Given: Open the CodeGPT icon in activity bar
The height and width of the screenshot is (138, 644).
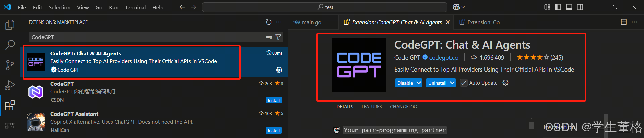Looking at the screenshot, I should tap(10, 125).
